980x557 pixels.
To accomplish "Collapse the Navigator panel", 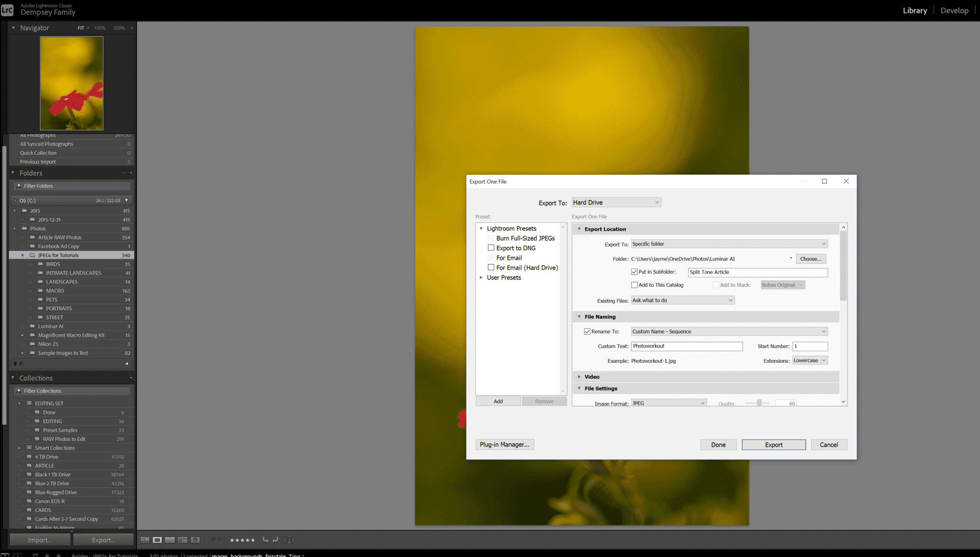I will pos(12,28).
